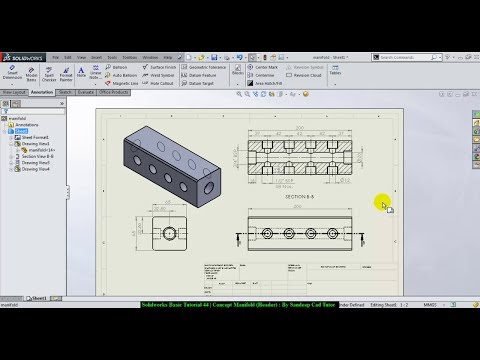Click the Auto Balloon tool
Image resolution: width=480 pixels, height=360 pixels.
(x=121, y=75)
